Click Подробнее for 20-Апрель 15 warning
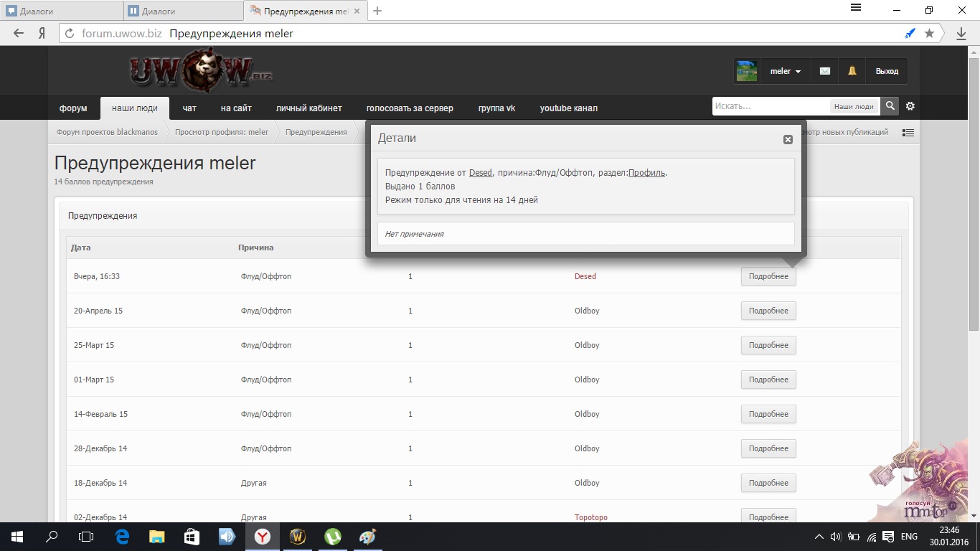 768,311
